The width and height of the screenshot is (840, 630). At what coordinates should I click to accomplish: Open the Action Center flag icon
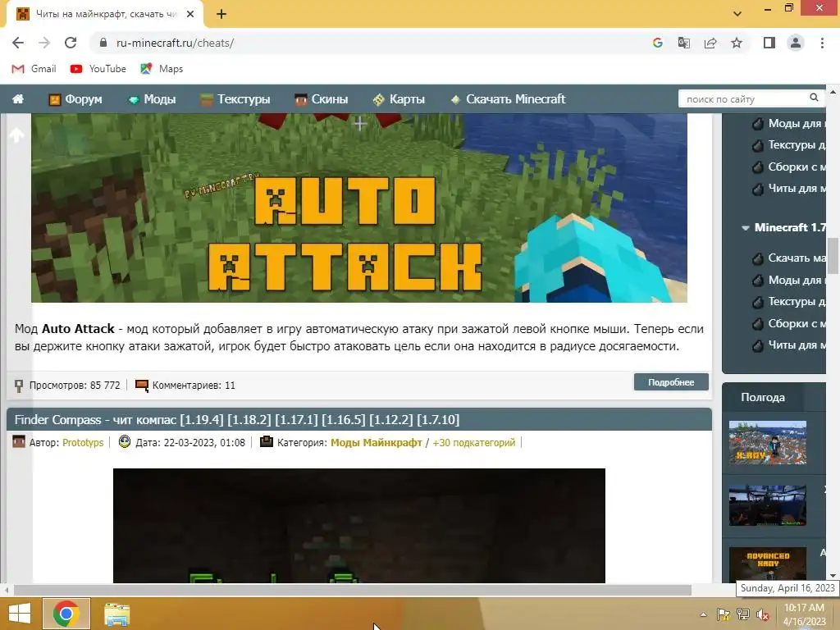point(724,614)
